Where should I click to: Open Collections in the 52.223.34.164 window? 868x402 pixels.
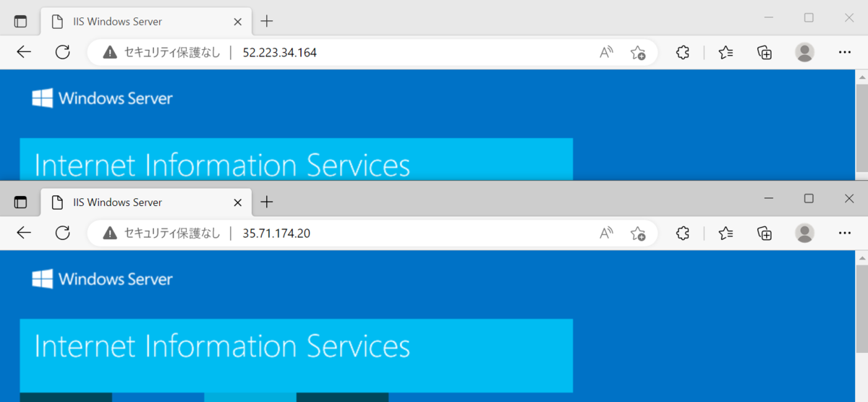coord(765,52)
